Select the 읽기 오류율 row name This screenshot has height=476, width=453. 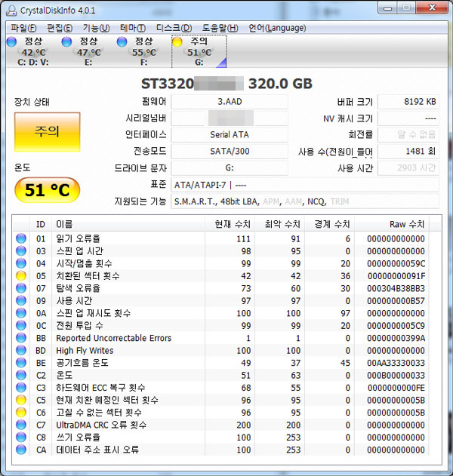pos(78,238)
